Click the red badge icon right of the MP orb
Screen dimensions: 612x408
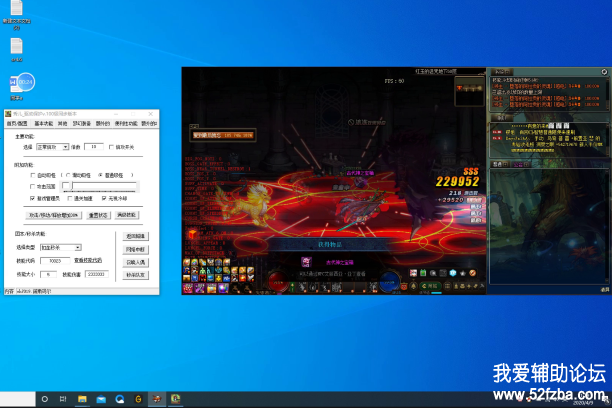coord(404,287)
